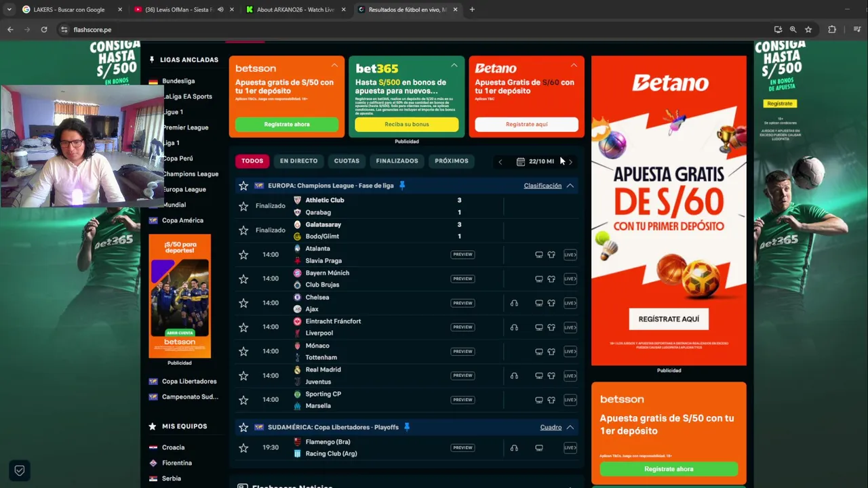Star the Eintracht Fráncfort vs Liverpool match

[x=243, y=327]
